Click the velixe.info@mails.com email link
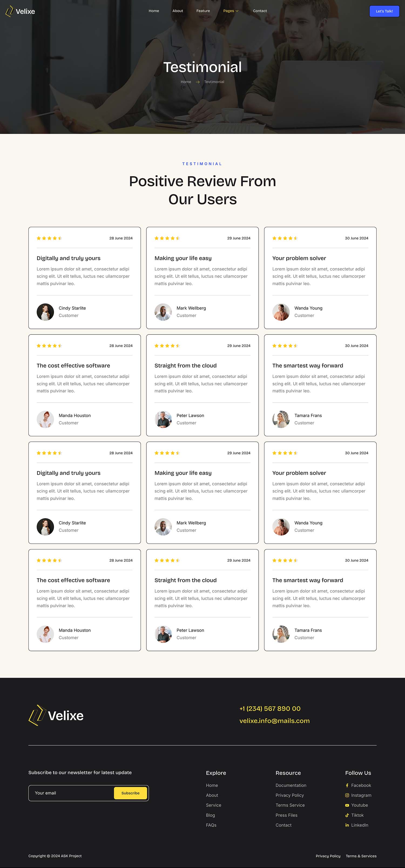This screenshot has height=868, width=405. pos(274,720)
